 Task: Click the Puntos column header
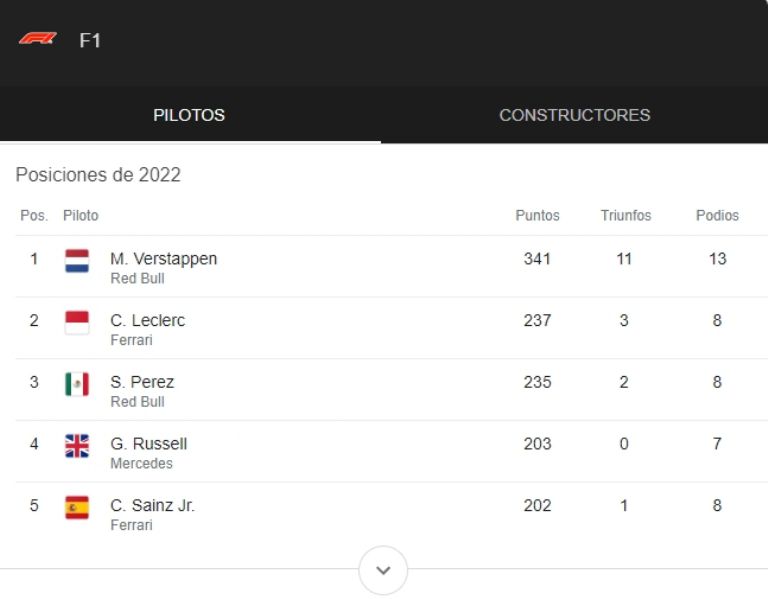point(537,216)
